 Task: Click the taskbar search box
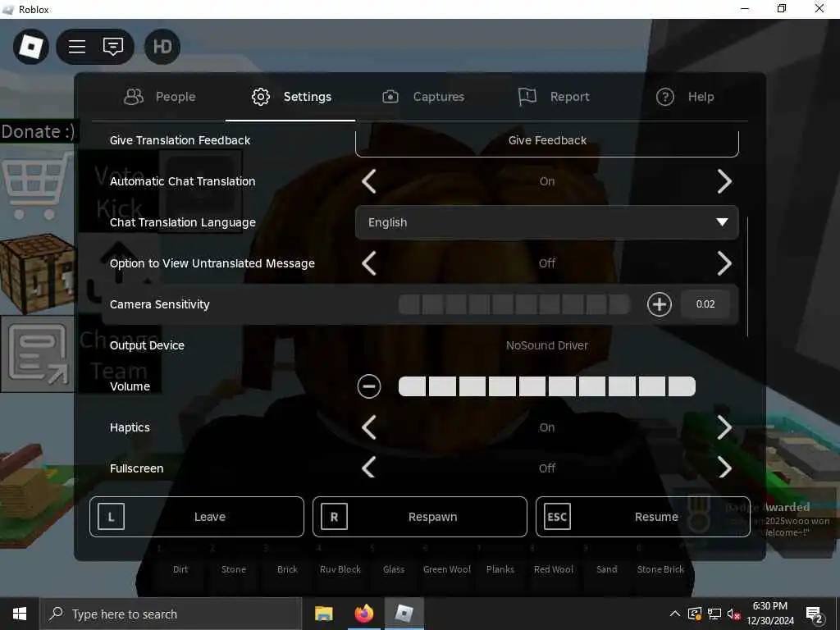pos(171,614)
